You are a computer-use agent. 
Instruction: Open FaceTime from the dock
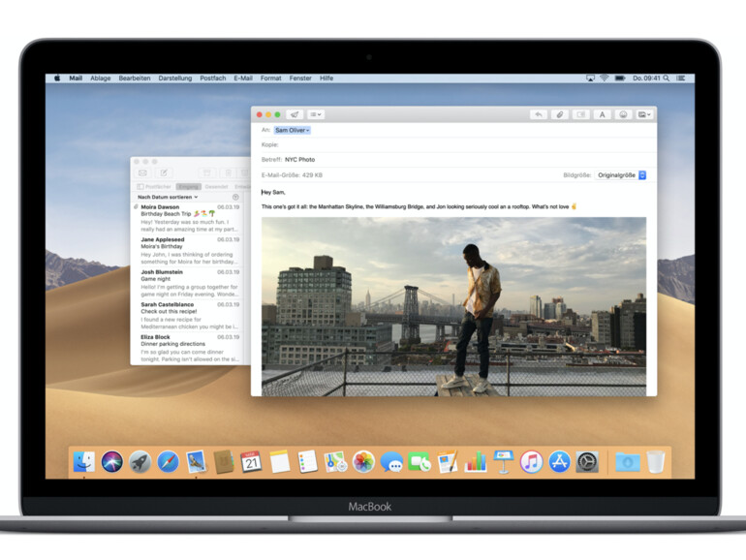tap(420, 461)
